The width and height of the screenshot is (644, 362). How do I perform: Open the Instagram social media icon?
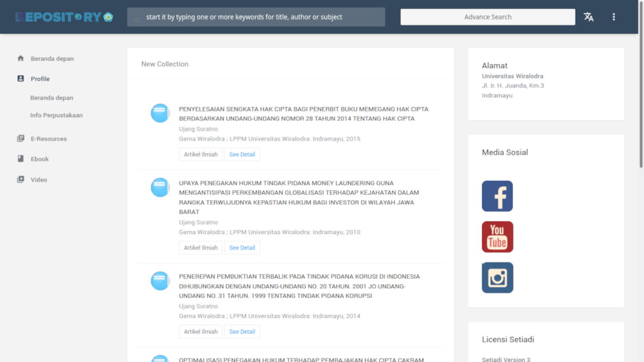point(497,278)
